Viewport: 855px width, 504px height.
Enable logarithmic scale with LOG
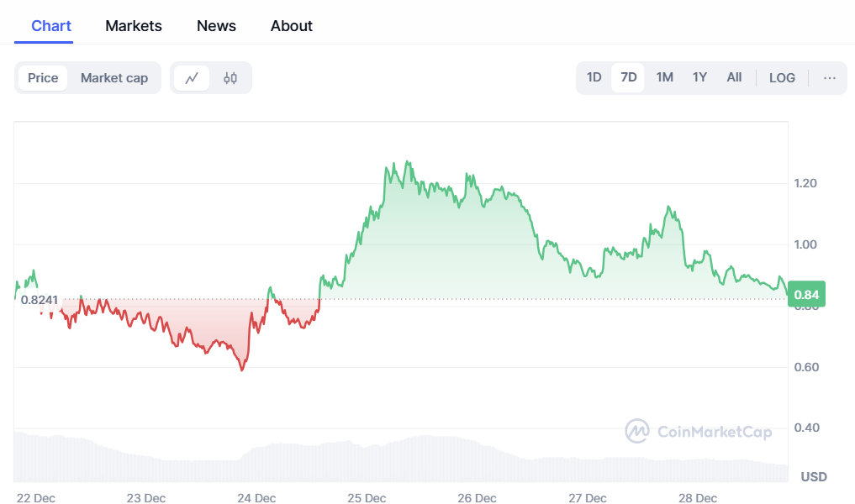point(782,77)
